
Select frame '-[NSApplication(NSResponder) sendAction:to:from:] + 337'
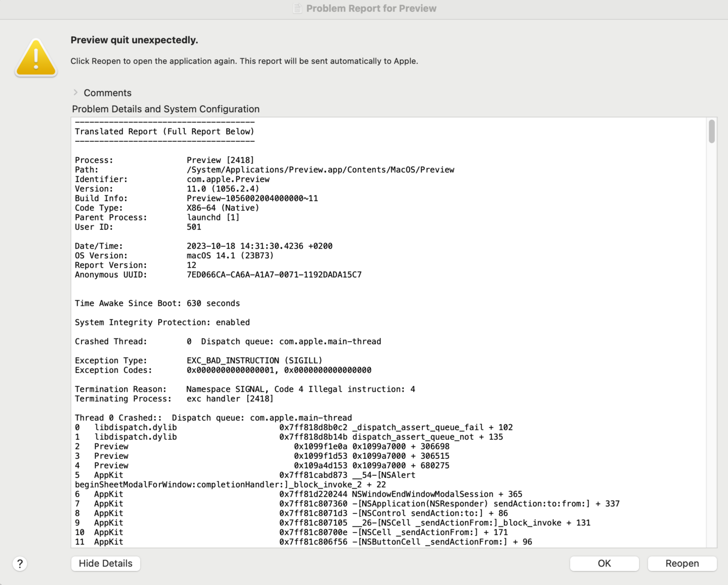pos(486,504)
